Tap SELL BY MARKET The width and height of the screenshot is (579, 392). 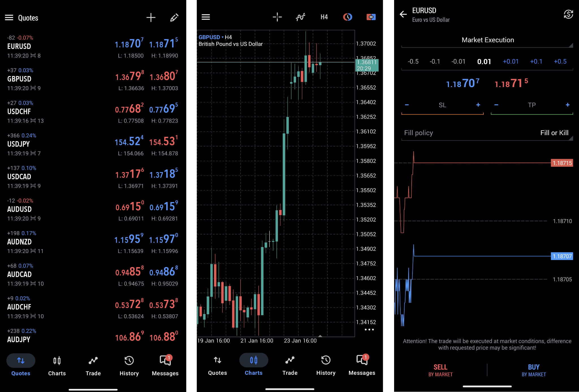click(440, 370)
